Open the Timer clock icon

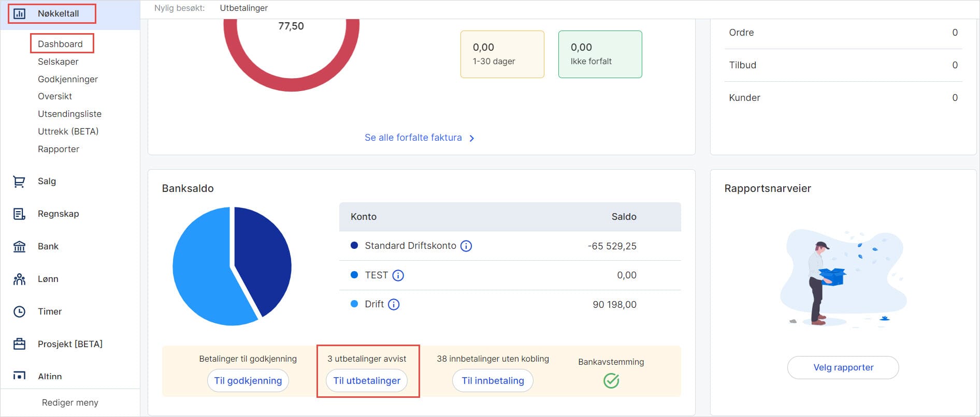pyautogui.click(x=19, y=311)
